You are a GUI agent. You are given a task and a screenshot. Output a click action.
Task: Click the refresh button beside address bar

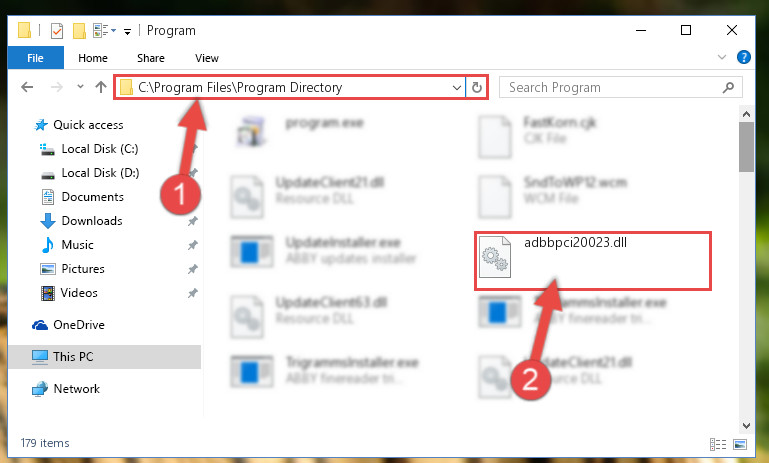(x=476, y=87)
